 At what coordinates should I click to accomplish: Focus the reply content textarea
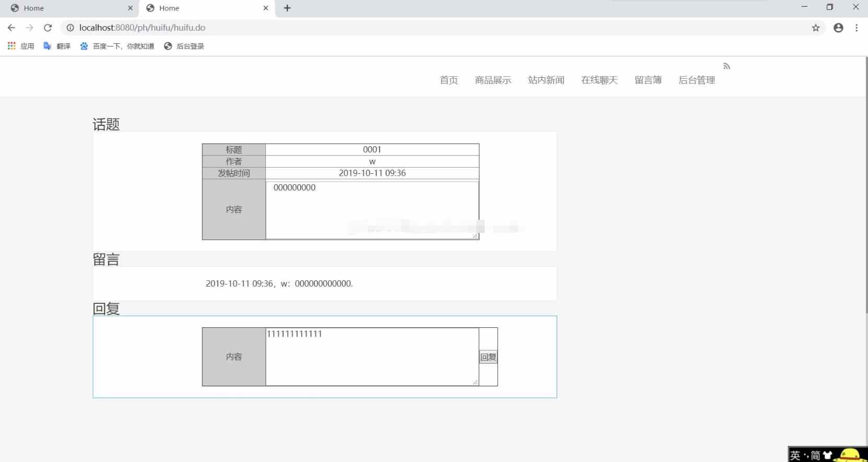pos(372,357)
